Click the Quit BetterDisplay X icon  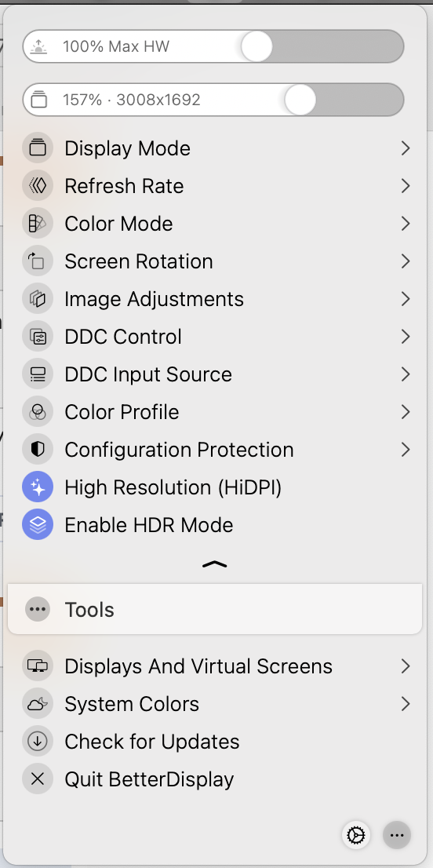click(38, 779)
